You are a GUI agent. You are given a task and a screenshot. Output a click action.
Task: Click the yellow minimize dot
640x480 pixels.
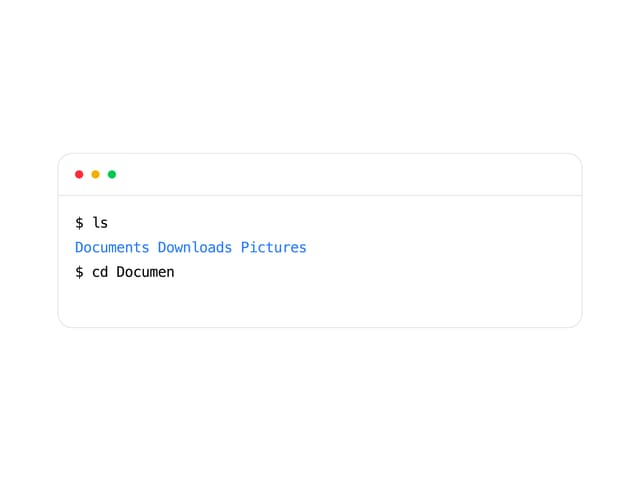click(96, 175)
